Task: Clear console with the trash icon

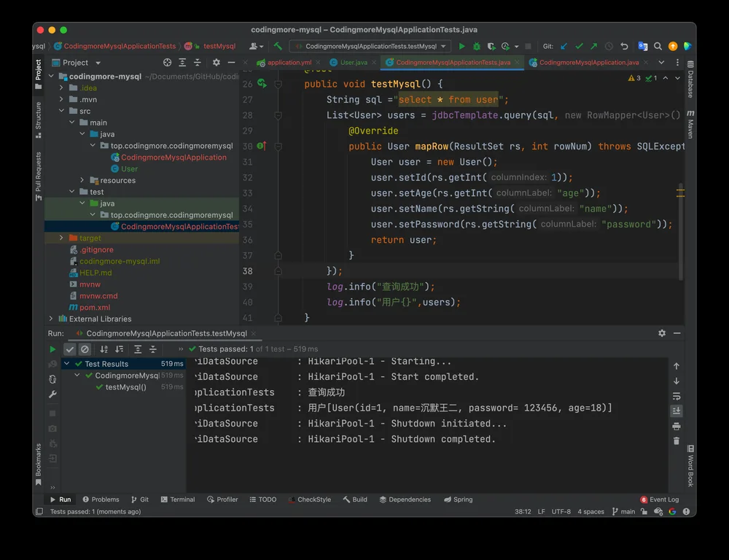Action: click(677, 441)
